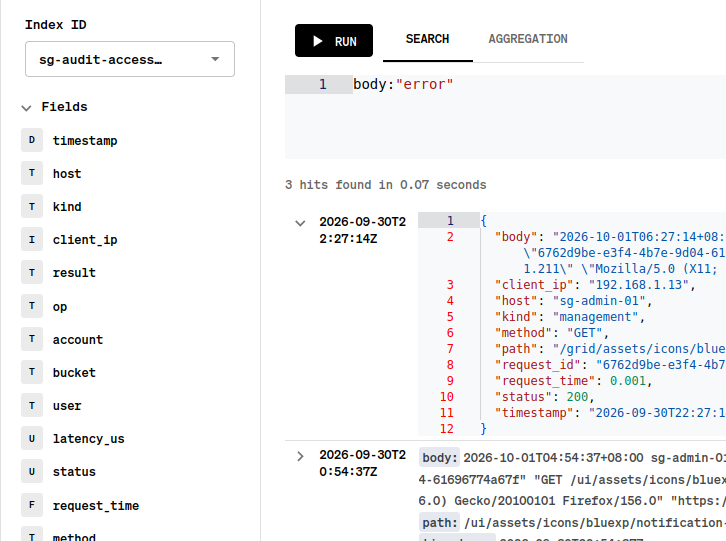Click the path label in second hit
The image size is (726, 541).
pos(439,523)
